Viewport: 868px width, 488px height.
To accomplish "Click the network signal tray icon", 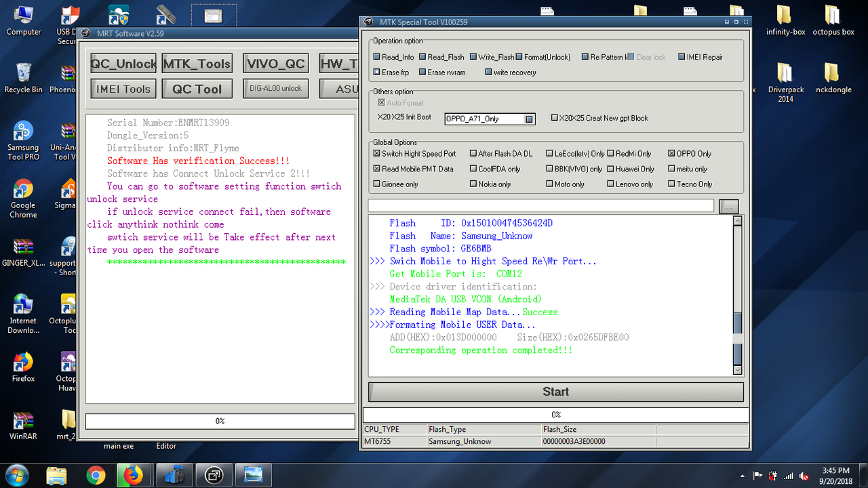I will click(788, 475).
